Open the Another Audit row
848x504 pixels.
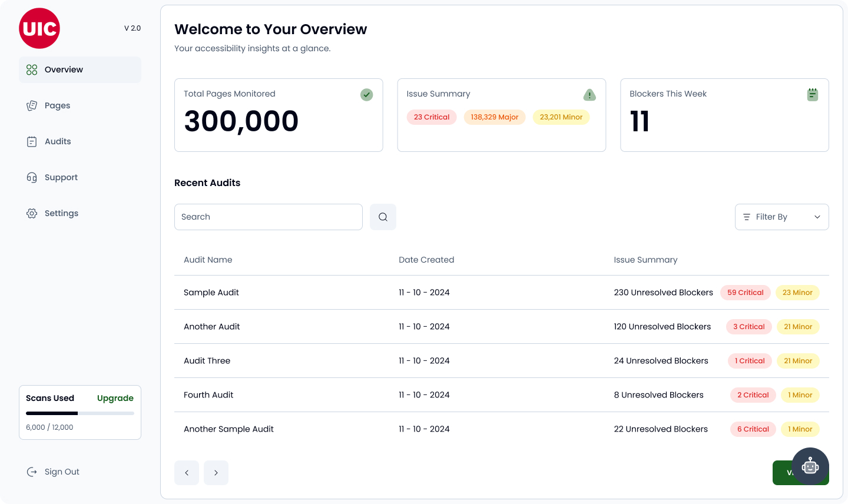(502, 327)
